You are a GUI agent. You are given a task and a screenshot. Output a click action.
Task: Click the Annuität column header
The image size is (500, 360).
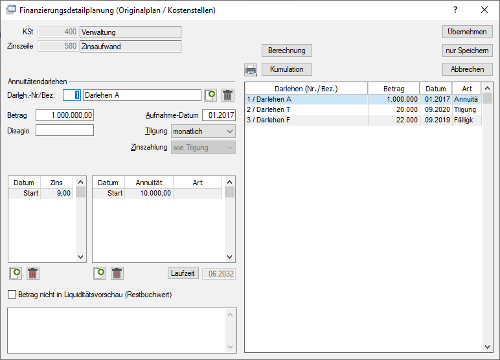pyautogui.click(x=149, y=182)
